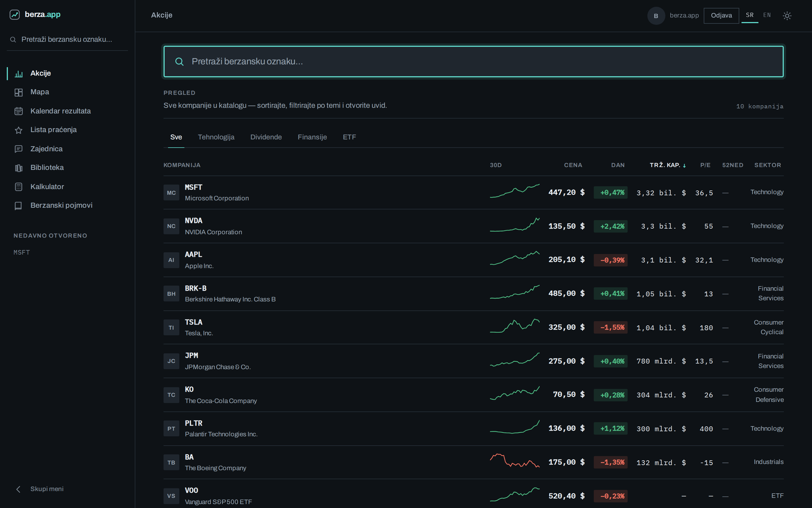Sort by CENA column header
The width and height of the screenshot is (812, 508).
pos(573,165)
